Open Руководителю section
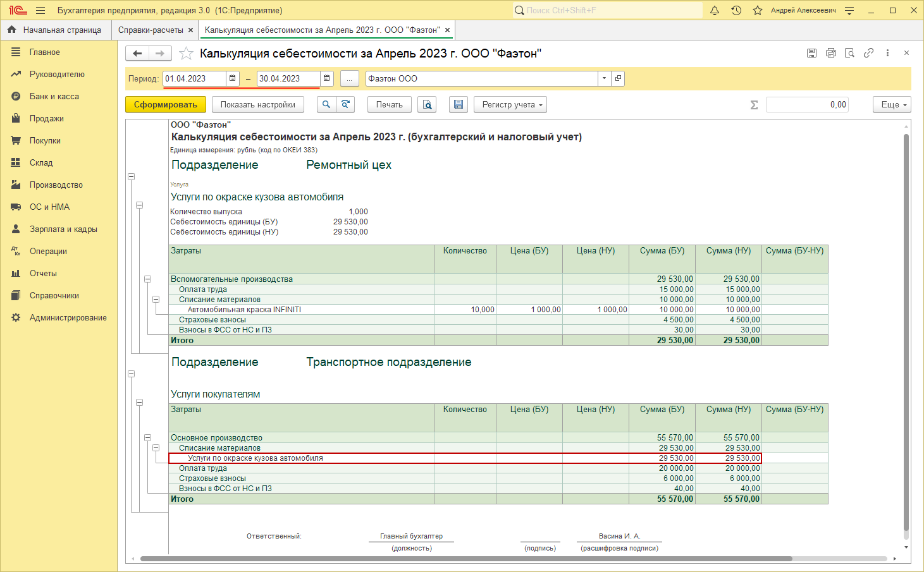This screenshot has width=924, height=572. 57,75
